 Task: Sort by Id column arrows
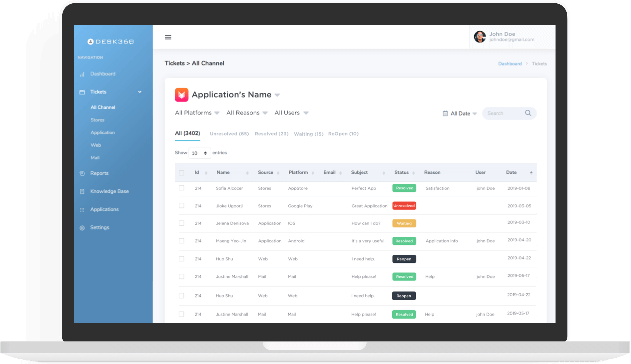(206, 173)
